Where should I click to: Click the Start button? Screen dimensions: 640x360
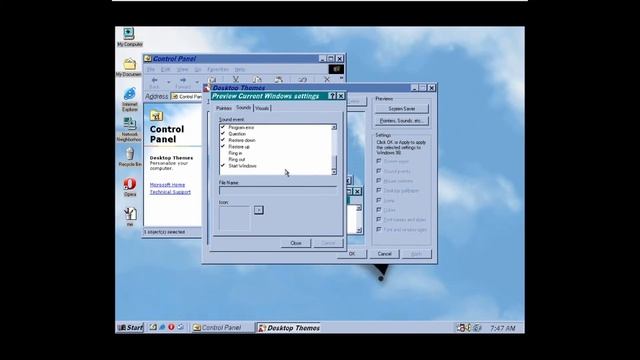click(x=130, y=327)
